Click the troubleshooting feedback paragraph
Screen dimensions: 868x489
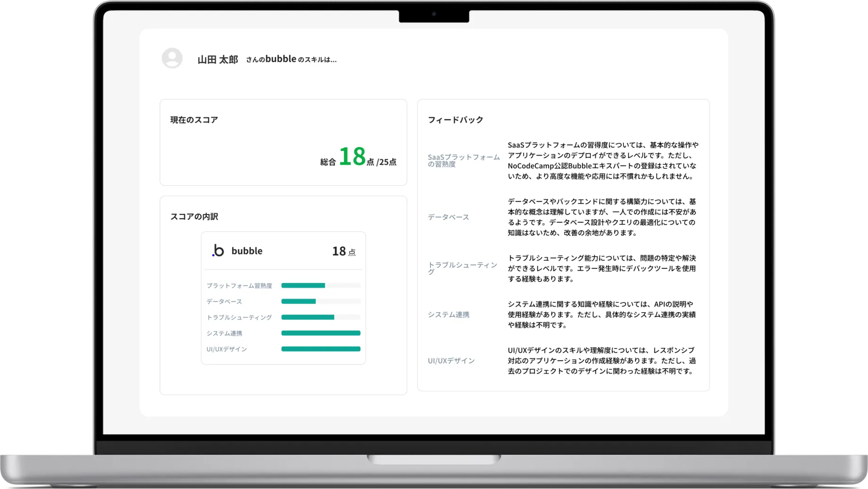(x=602, y=268)
